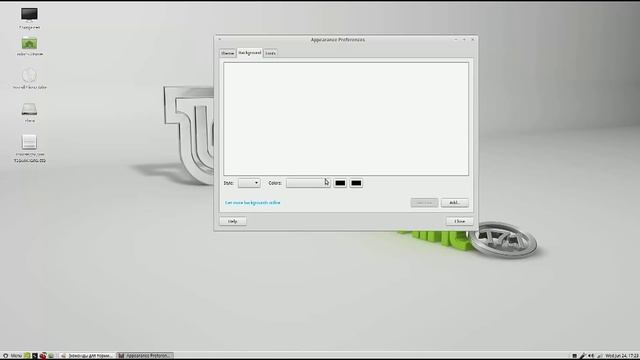Screen dimensions: 640x360
Task: Open the volume icon in system tray
Action: pyautogui.click(x=591, y=356)
